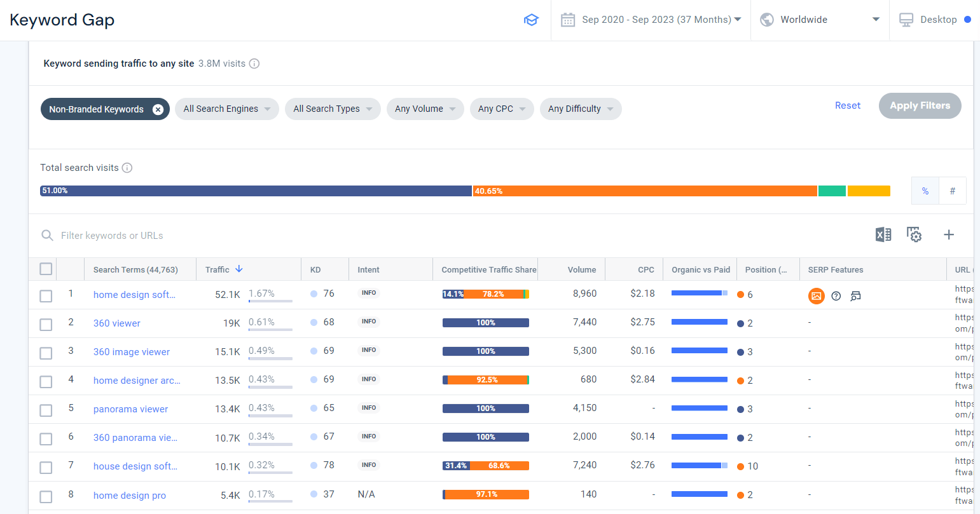Click the blue 51.00% segment of total visits bar
980x514 pixels.
[x=256, y=191]
